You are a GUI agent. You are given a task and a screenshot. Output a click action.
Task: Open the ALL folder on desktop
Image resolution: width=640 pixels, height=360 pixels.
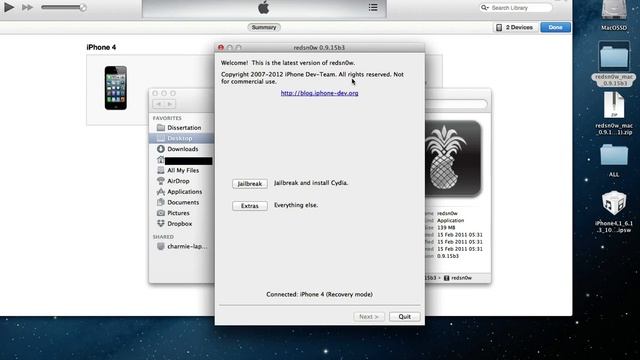pos(614,160)
